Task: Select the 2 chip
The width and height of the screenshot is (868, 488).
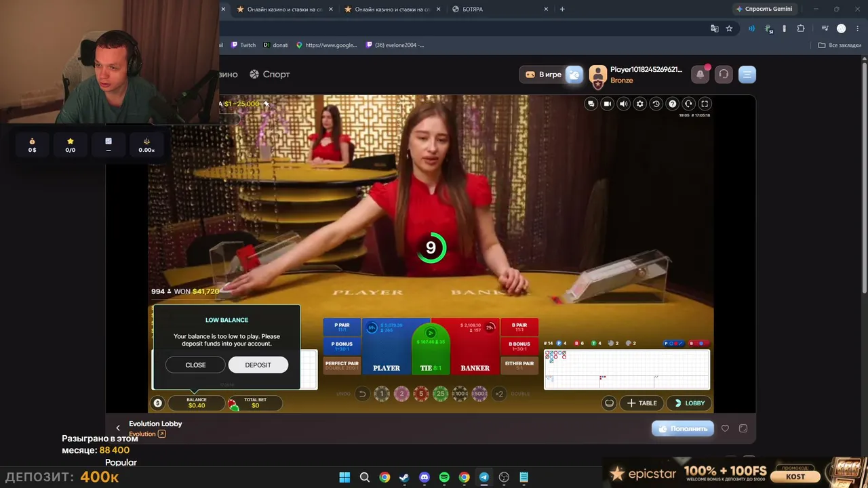Action: 401,394
